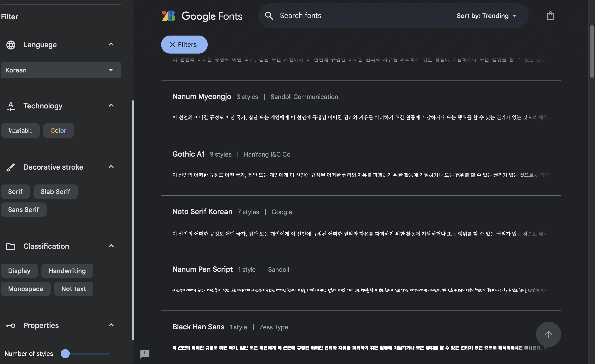This screenshot has height=364, width=595.
Task: Collapse the Technology section chevron
Action: (x=111, y=106)
